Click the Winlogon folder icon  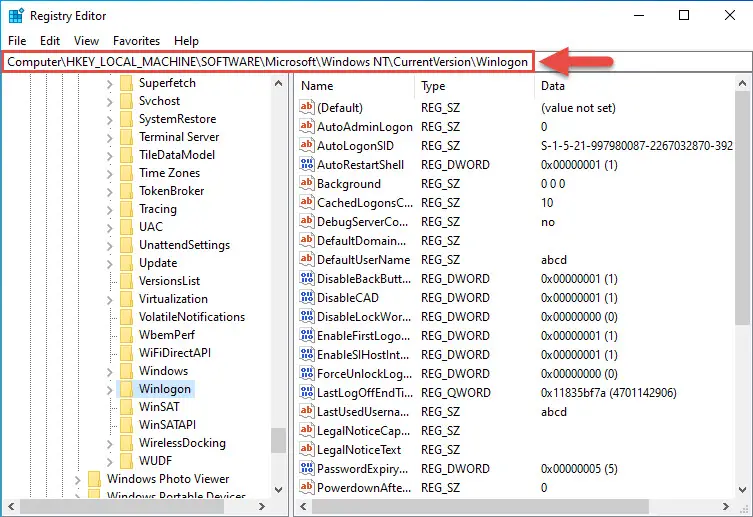point(126,388)
